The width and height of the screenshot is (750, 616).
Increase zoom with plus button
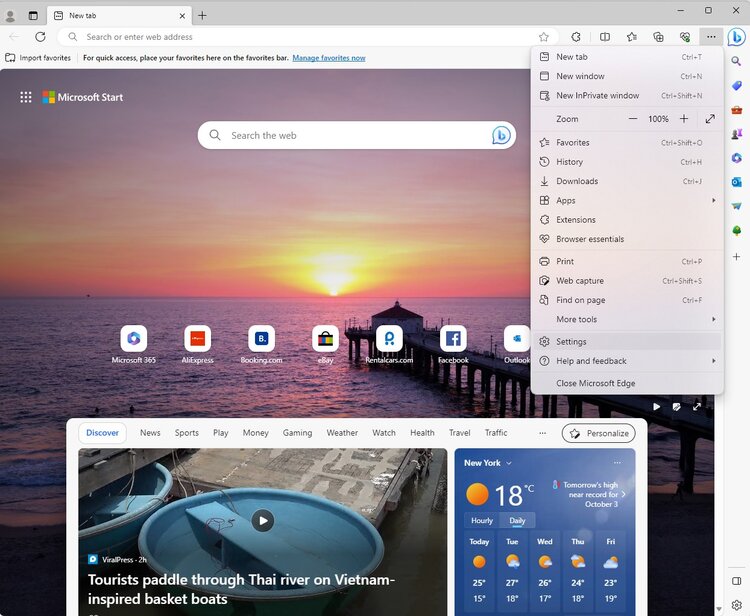[684, 119]
